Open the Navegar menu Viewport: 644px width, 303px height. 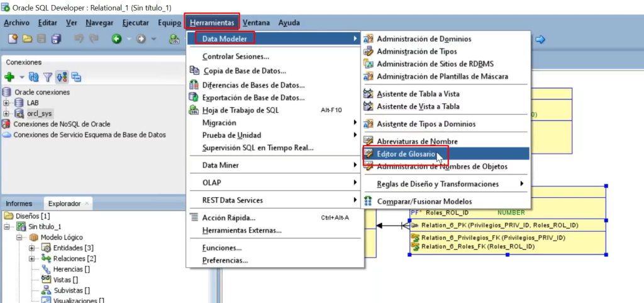pos(99,23)
